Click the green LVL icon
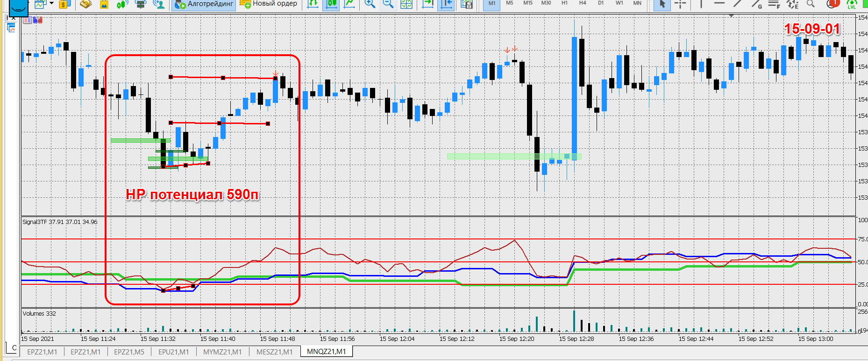 (x=852, y=4)
